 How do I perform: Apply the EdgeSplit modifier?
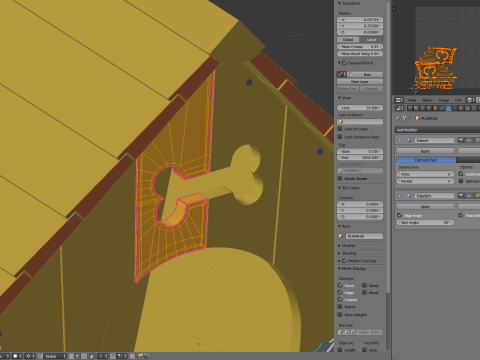tap(425, 207)
